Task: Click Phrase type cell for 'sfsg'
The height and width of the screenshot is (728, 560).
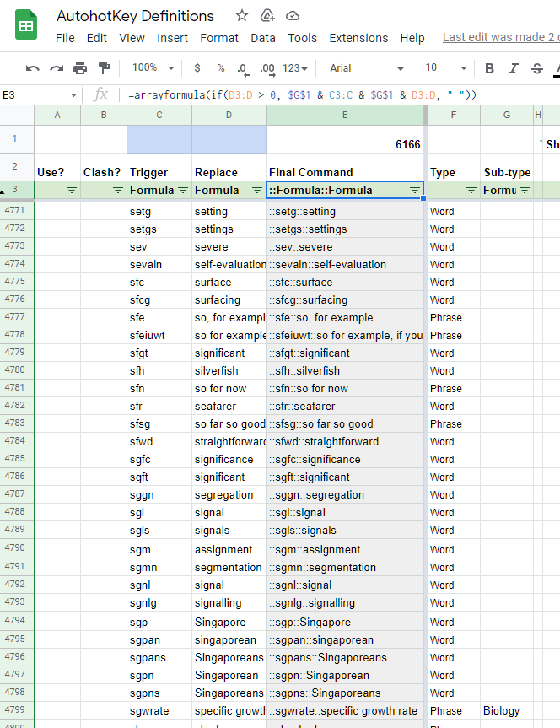Action: click(453, 423)
